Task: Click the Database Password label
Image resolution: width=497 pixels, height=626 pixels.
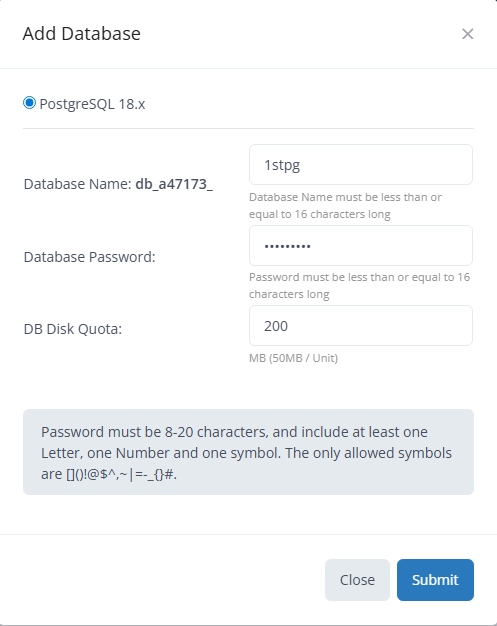Action: point(89,257)
